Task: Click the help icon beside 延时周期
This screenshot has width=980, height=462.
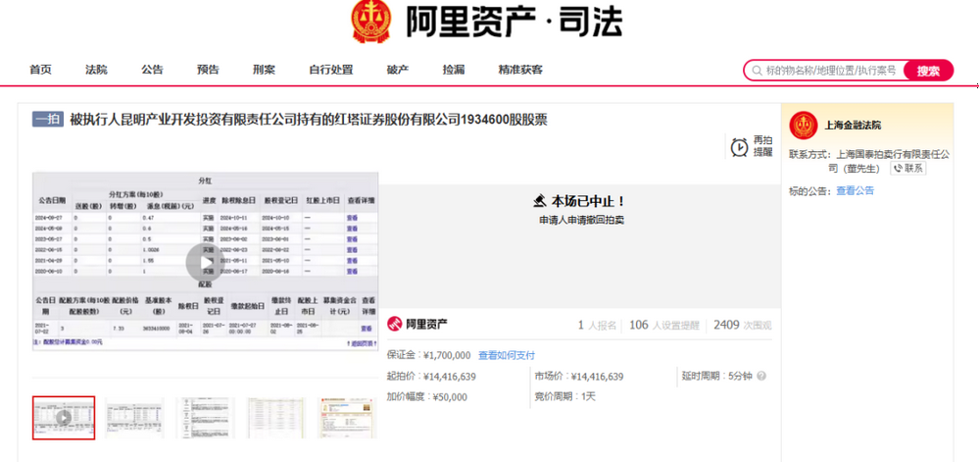Action: pyautogui.click(x=761, y=376)
